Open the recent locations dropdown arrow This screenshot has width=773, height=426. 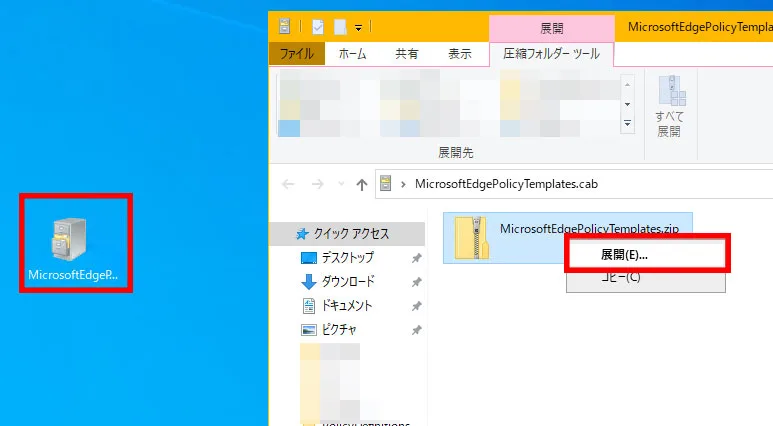341,184
